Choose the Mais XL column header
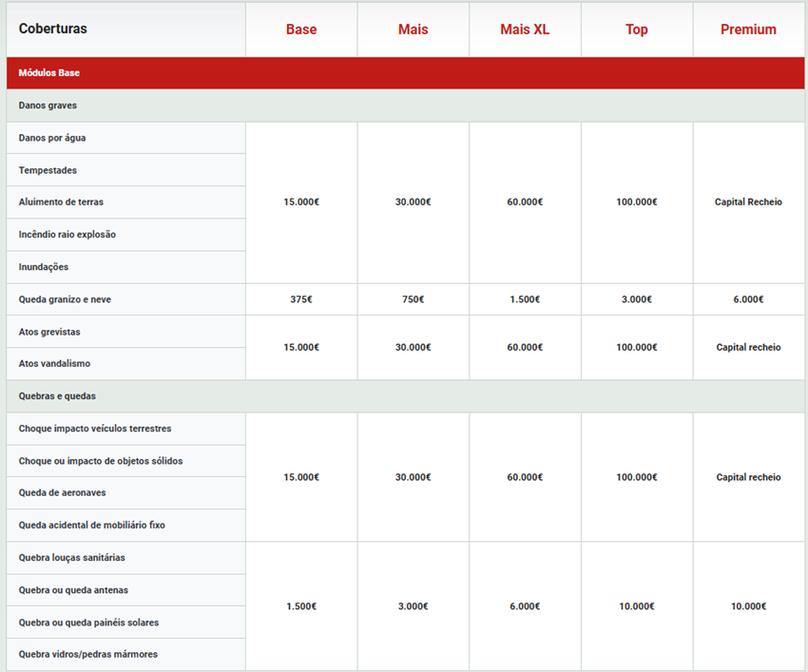 tap(525, 29)
